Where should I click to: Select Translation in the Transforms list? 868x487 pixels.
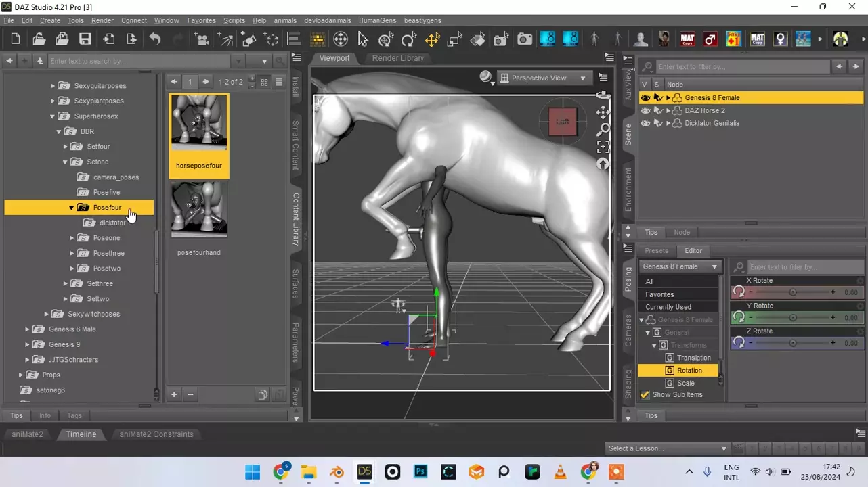(693, 358)
